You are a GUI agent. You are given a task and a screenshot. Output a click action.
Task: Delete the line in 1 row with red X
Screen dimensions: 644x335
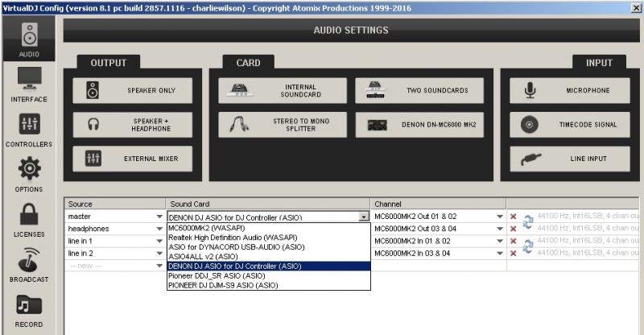click(x=513, y=242)
